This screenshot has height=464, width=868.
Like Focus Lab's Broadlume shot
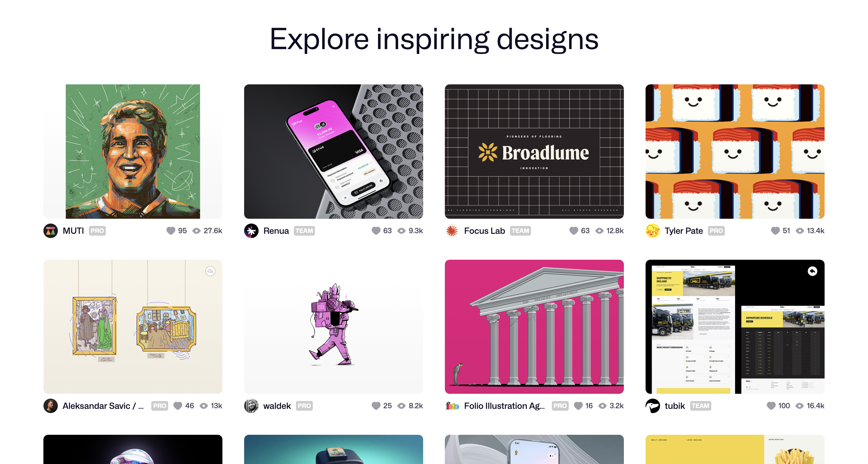coord(574,230)
